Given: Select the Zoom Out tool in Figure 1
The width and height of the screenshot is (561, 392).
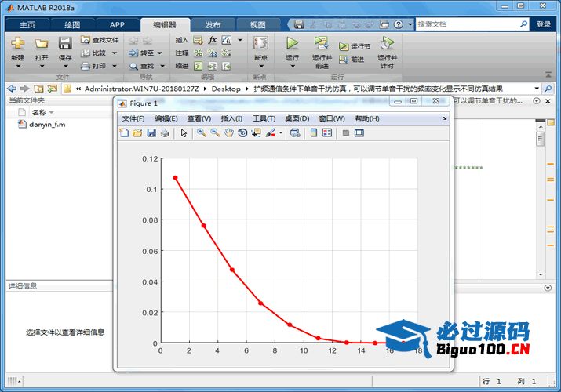Looking at the screenshot, I should click(x=215, y=133).
